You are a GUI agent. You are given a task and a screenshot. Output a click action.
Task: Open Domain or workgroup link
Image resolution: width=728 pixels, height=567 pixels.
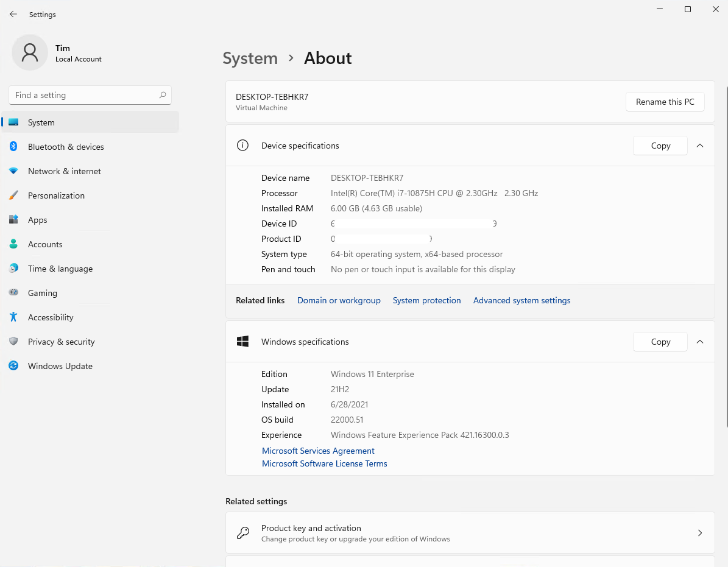[x=339, y=300]
